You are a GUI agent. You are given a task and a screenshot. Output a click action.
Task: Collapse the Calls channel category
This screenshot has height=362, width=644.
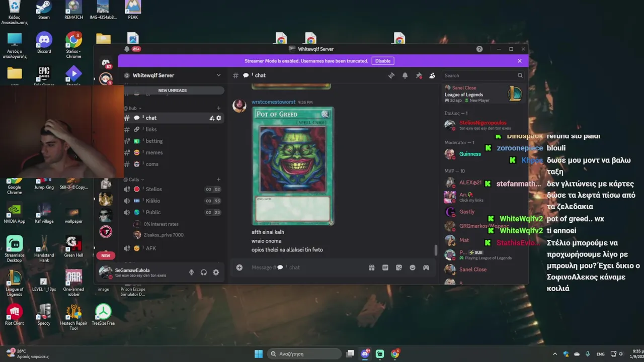pos(134,179)
